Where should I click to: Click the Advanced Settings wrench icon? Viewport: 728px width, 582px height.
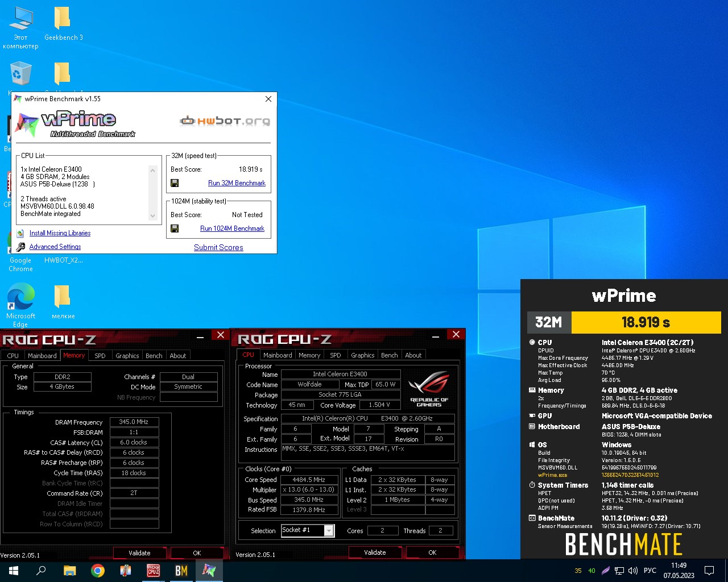point(20,247)
